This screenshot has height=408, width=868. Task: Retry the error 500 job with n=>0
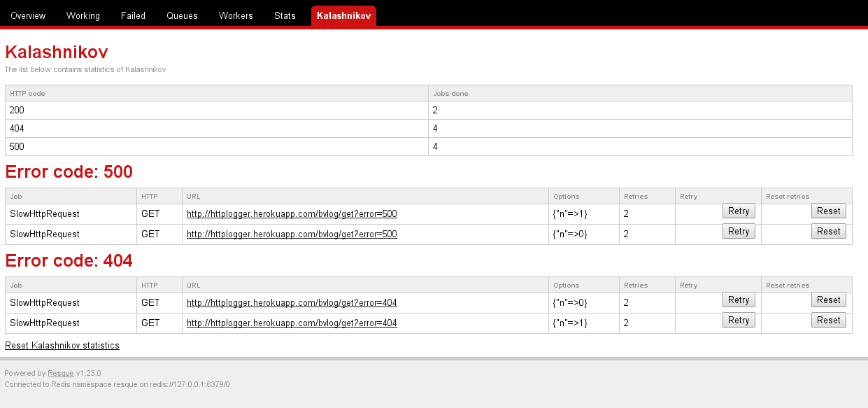click(739, 231)
